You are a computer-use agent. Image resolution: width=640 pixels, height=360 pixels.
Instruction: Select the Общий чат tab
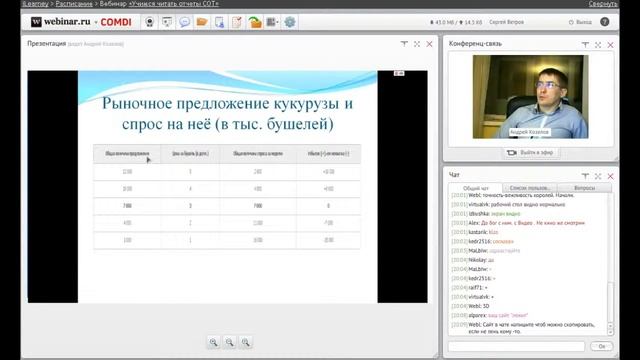tap(476, 188)
